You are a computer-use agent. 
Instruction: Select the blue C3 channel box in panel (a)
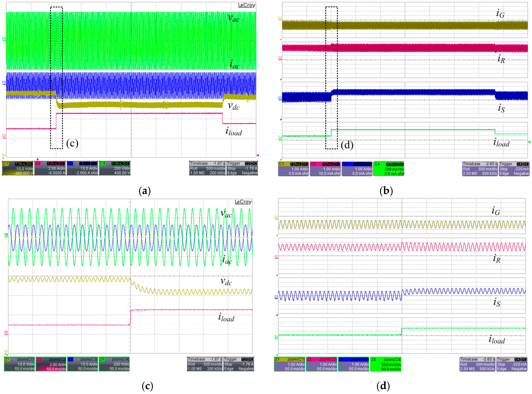click(x=82, y=168)
